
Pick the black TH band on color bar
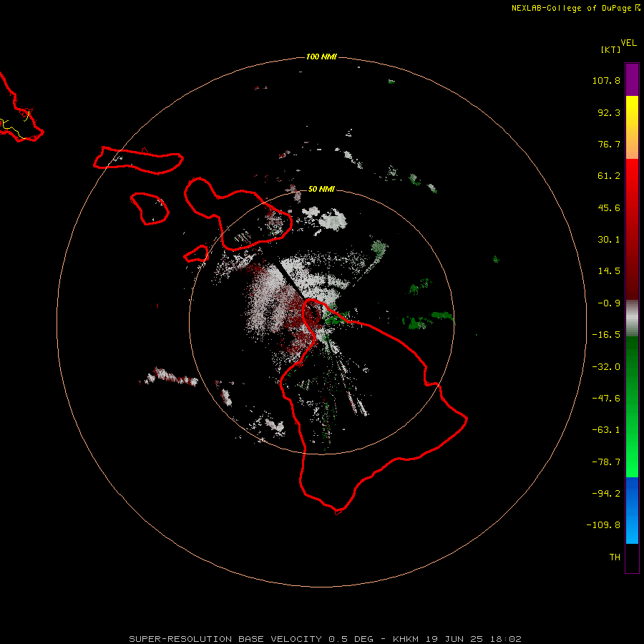[632, 557]
